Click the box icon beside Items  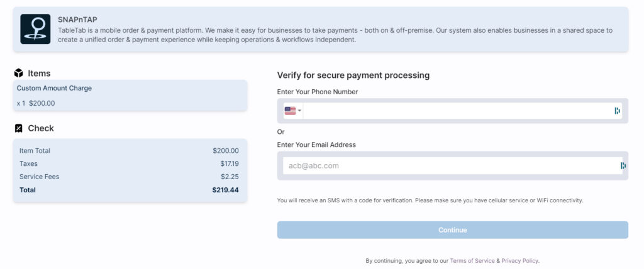pos(19,73)
